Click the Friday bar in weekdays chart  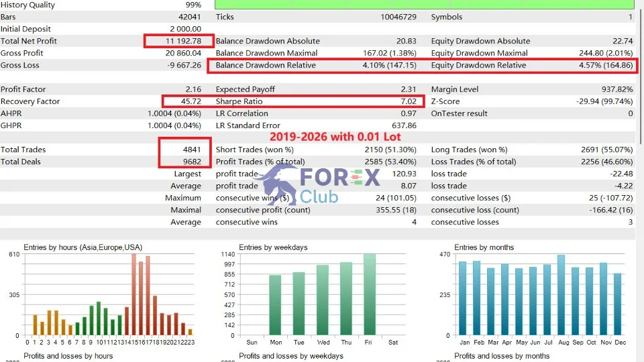pos(370,294)
